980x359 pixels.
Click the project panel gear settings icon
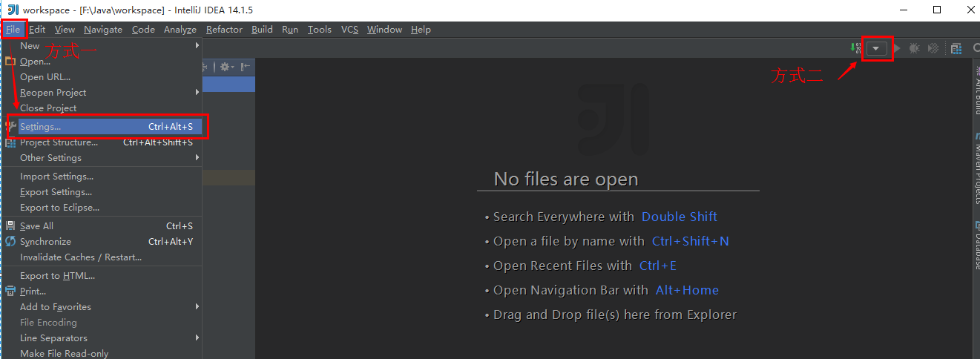point(226,66)
